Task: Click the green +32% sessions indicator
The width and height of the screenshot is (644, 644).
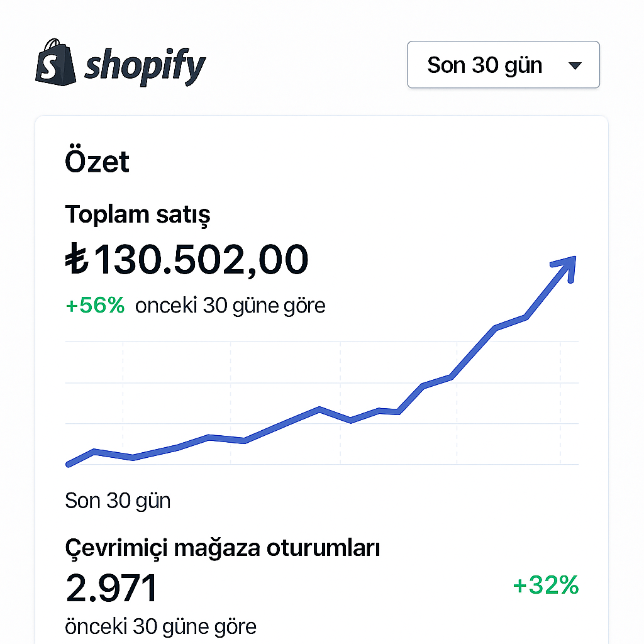Action: tap(545, 586)
